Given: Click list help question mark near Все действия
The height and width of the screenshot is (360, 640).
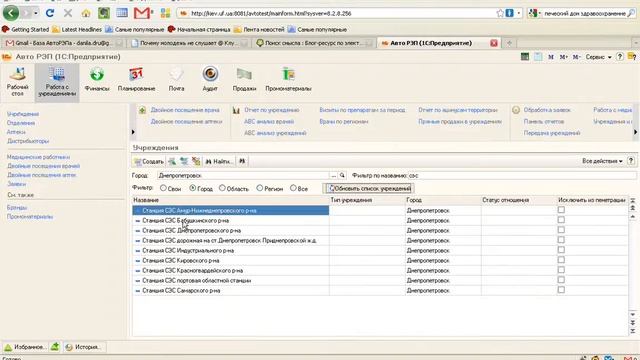Looking at the screenshot, I should [631, 161].
